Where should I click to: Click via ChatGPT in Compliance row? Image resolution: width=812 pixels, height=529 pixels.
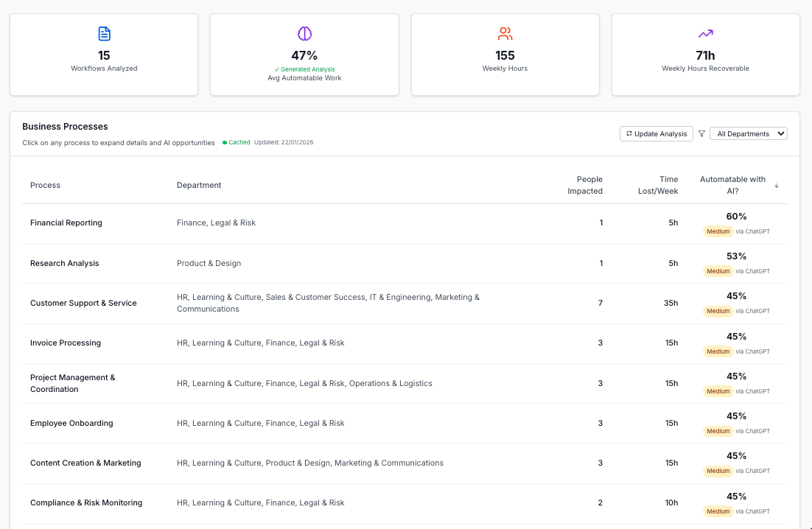752,511
